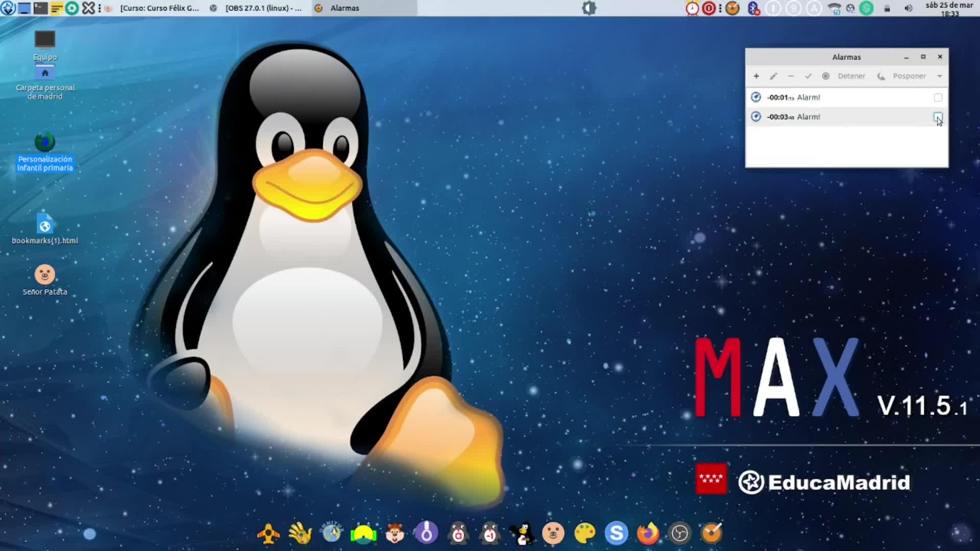980x551 pixels.
Task: Open Señor Patata desktop icon
Action: [45, 275]
